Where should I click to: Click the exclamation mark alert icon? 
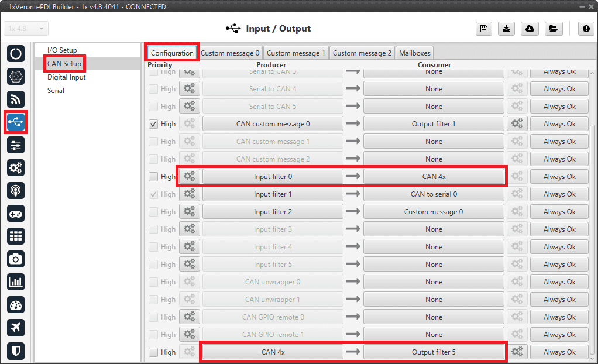(586, 29)
